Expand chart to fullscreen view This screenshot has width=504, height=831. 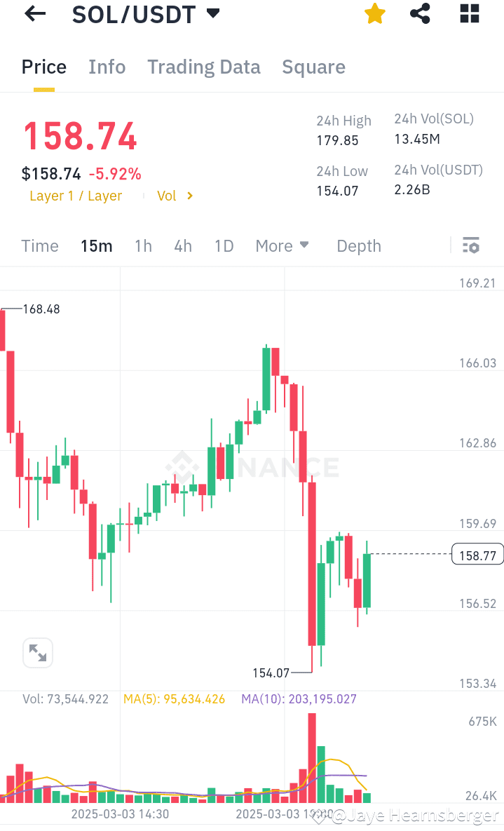click(x=37, y=652)
